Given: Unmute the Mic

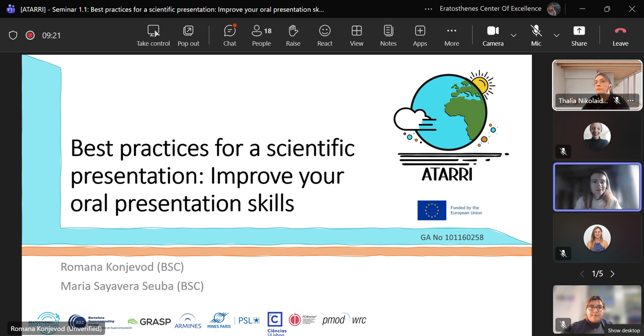Looking at the screenshot, I should pyautogui.click(x=536, y=35).
